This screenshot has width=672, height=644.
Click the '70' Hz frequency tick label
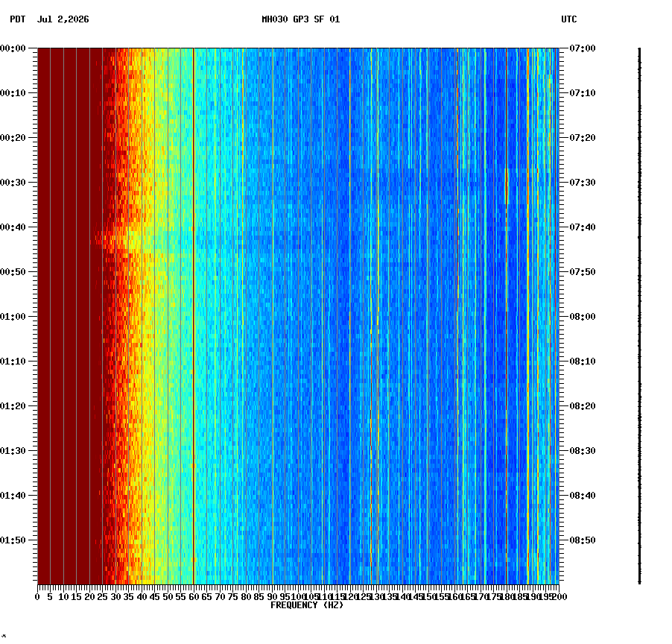point(220,597)
